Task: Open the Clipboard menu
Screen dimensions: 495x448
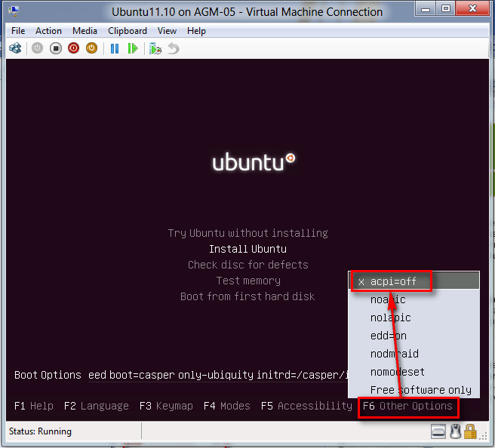Action: pyautogui.click(x=128, y=31)
